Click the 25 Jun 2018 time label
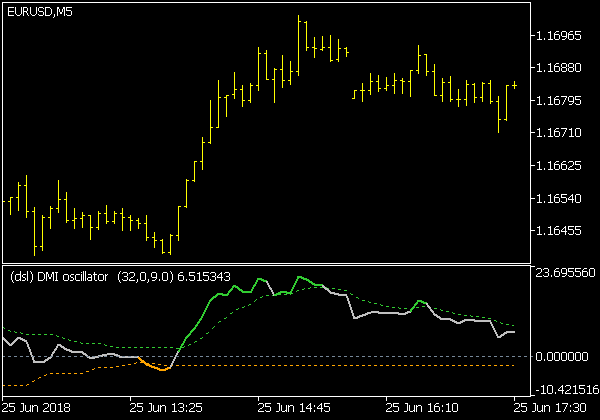The width and height of the screenshot is (600, 420). [36, 407]
